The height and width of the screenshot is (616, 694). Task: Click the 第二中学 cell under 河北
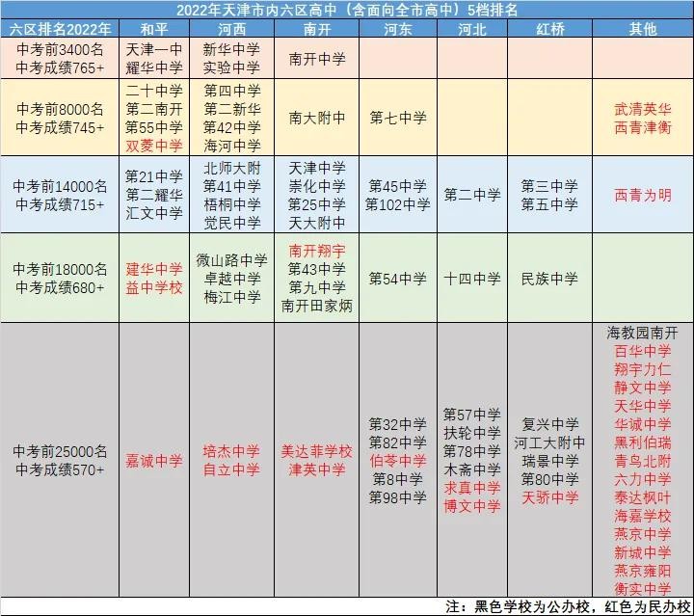[472, 195]
